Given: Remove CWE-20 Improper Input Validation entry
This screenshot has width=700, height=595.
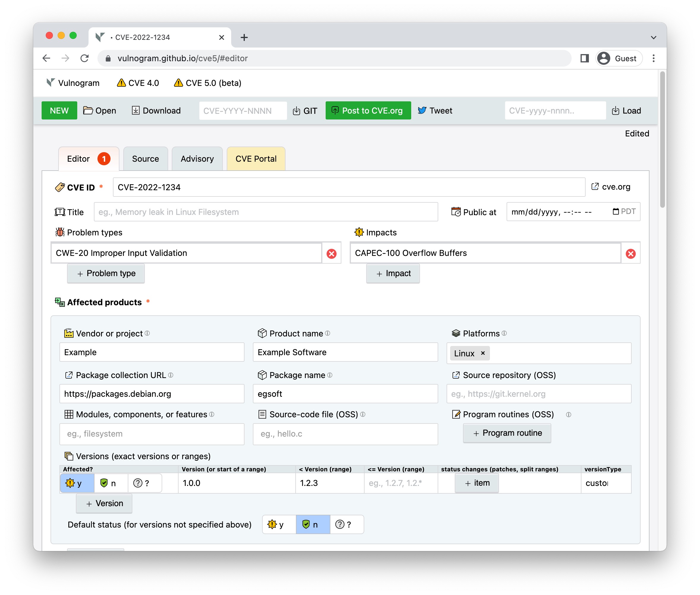Looking at the screenshot, I should coord(332,254).
